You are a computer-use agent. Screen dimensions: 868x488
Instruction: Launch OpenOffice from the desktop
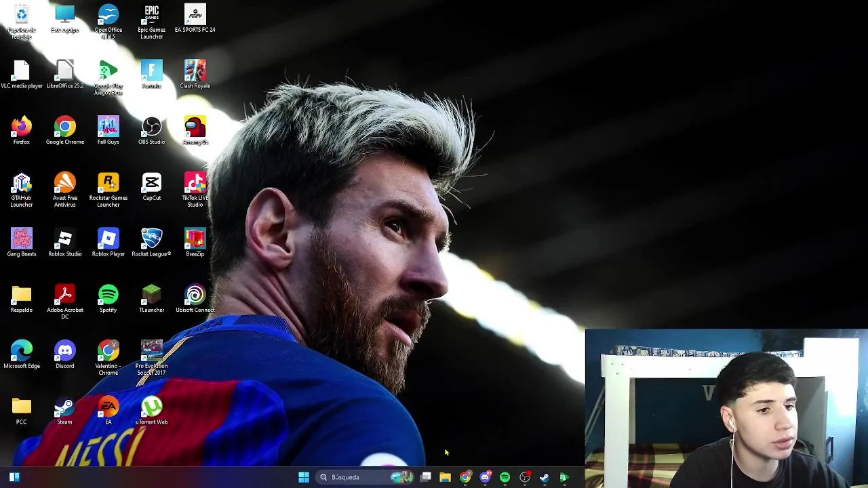pyautogui.click(x=108, y=22)
